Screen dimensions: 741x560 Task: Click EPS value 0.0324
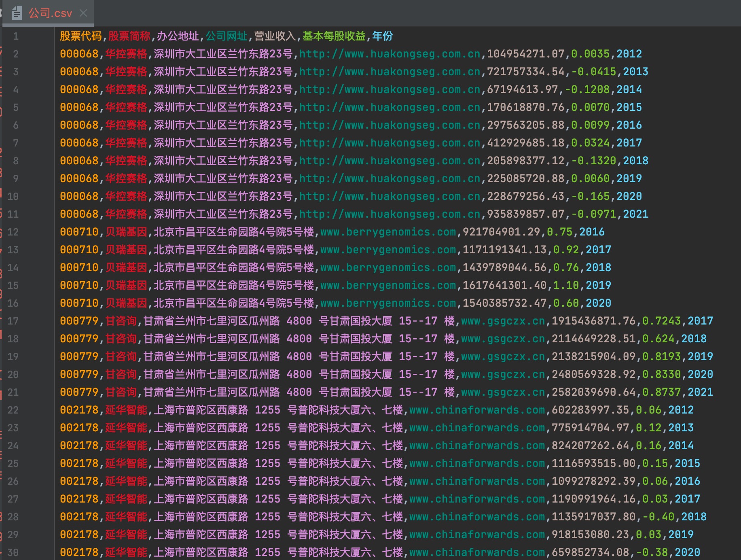click(591, 143)
